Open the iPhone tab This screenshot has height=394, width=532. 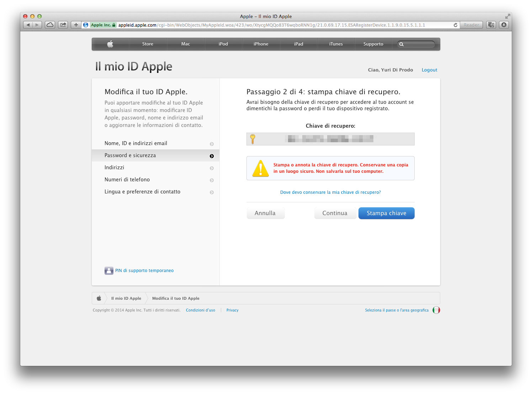[261, 44]
